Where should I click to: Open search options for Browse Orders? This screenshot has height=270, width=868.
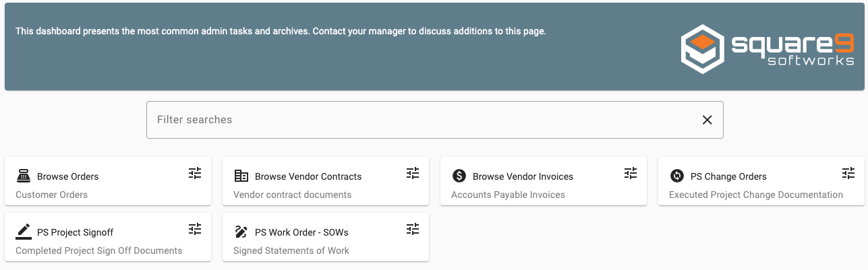[195, 173]
